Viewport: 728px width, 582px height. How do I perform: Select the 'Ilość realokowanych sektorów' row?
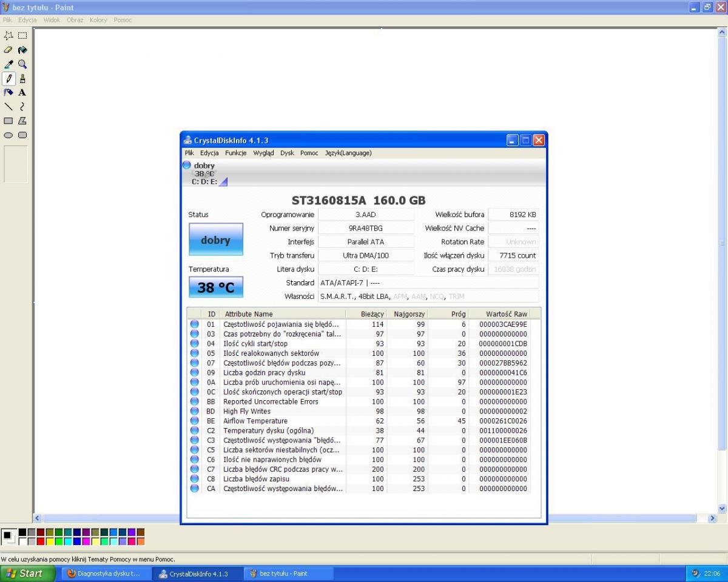tap(360, 353)
